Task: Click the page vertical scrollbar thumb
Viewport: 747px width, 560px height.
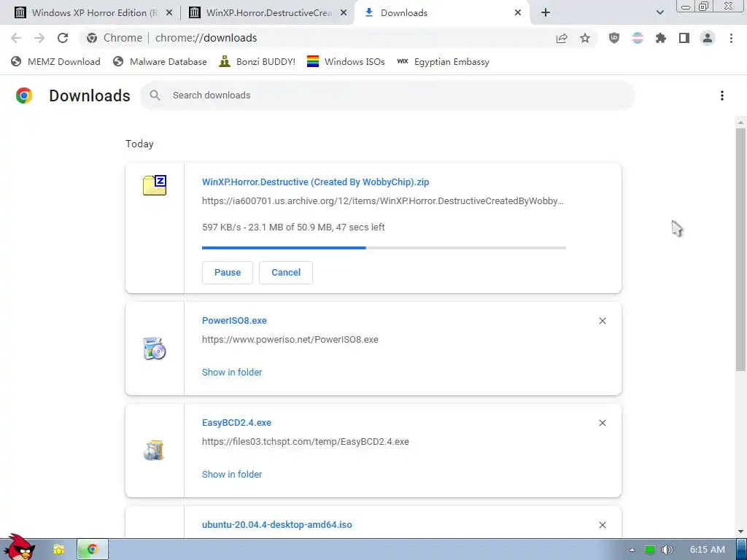Action: pyautogui.click(x=741, y=249)
